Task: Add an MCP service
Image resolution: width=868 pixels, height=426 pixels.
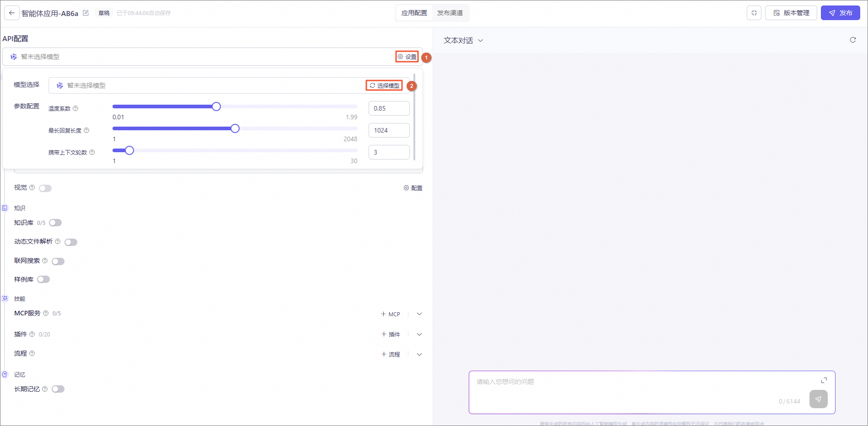Action: 391,314
